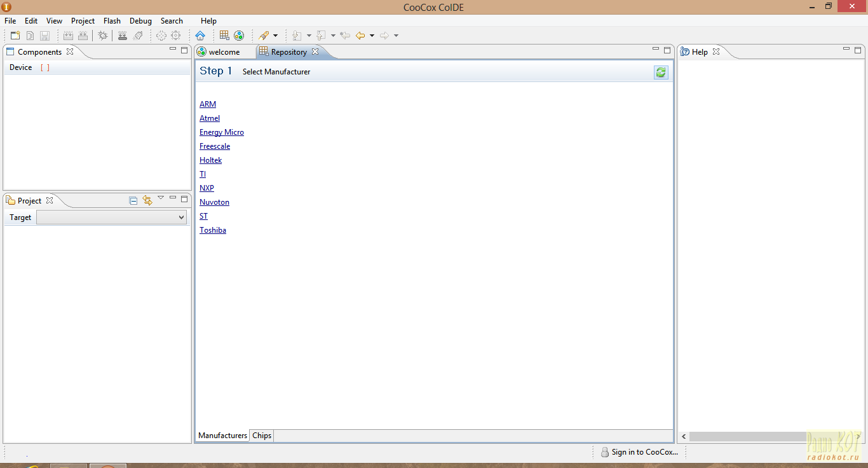
Task: Toggle Link with Editor in Project panel
Action: pos(147,200)
